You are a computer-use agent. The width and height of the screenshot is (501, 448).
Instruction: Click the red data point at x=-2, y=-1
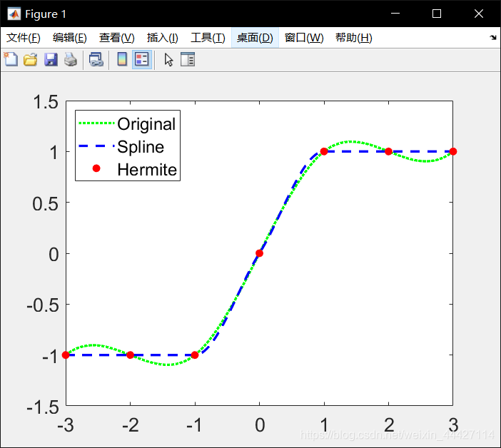coord(130,355)
